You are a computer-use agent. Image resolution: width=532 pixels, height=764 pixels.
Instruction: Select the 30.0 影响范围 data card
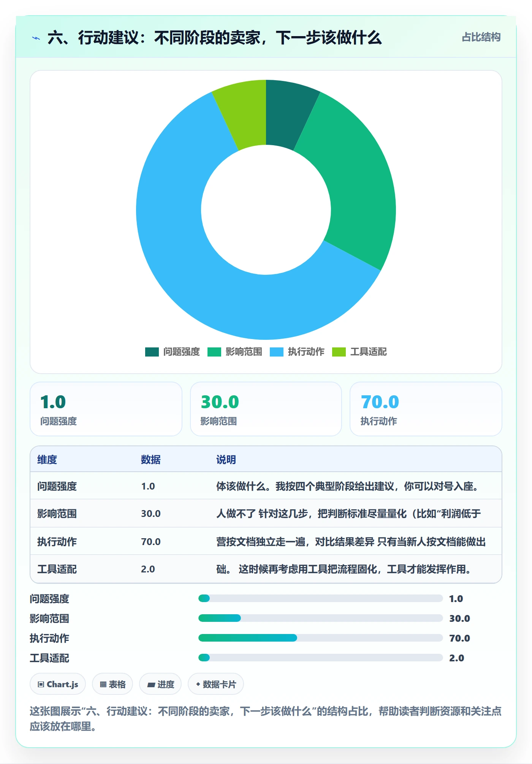click(266, 409)
